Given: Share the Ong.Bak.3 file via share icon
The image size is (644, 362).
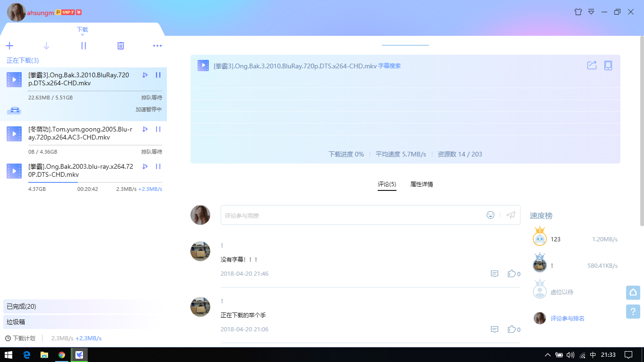Looking at the screenshot, I should 592,66.
